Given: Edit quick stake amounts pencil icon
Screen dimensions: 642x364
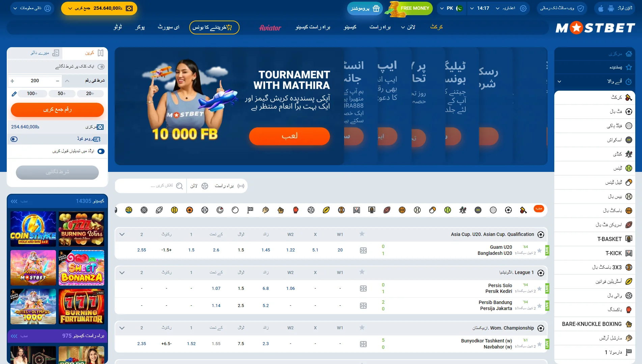Looking at the screenshot, I should click(x=14, y=94).
